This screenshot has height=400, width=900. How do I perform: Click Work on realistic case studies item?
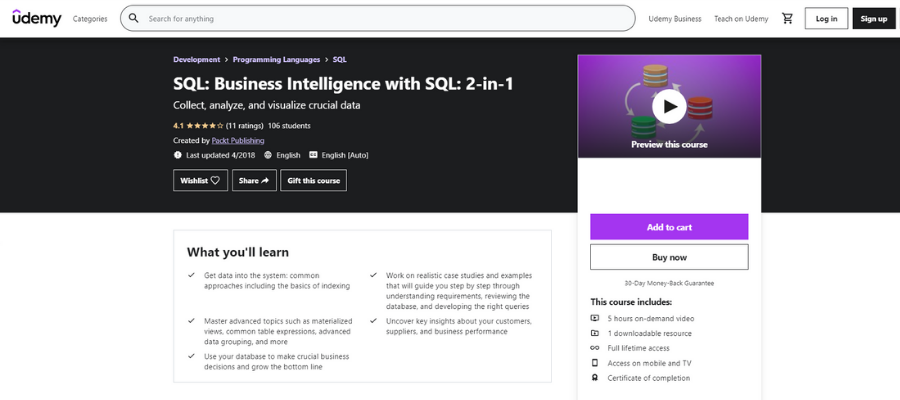pos(459,290)
